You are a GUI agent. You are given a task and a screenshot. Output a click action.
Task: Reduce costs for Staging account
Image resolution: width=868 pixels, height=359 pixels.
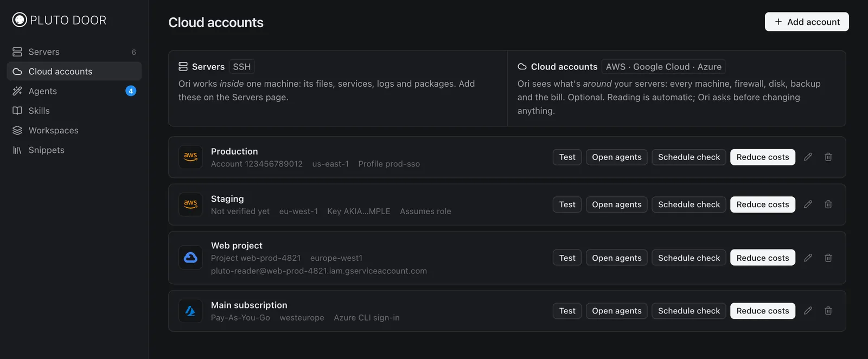[x=763, y=204]
